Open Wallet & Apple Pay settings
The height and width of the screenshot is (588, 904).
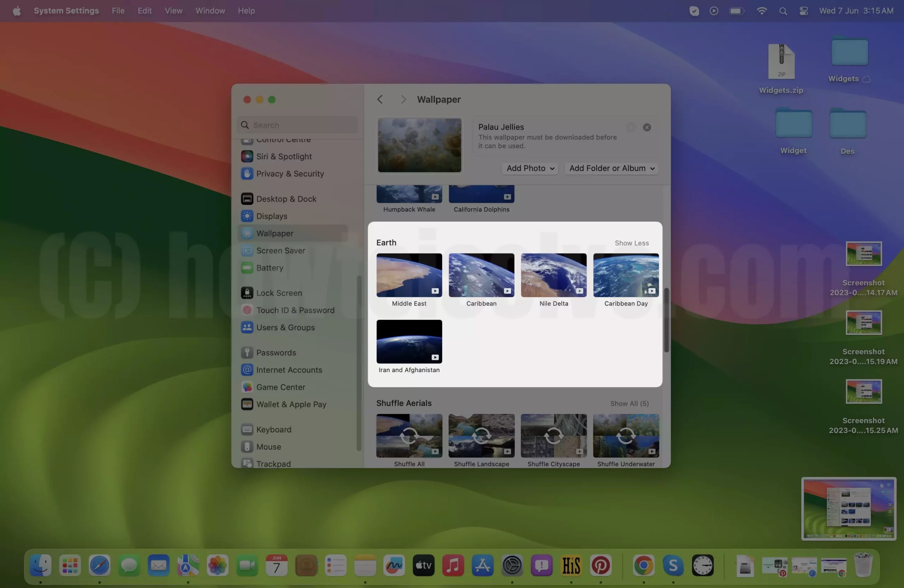(291, 404)
